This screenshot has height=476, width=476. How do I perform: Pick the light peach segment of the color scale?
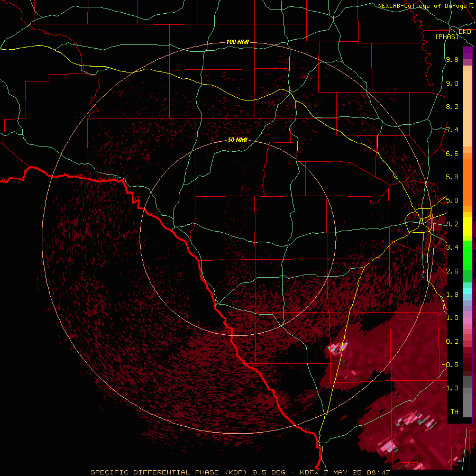pyautogui.click(x=467, y=109)
